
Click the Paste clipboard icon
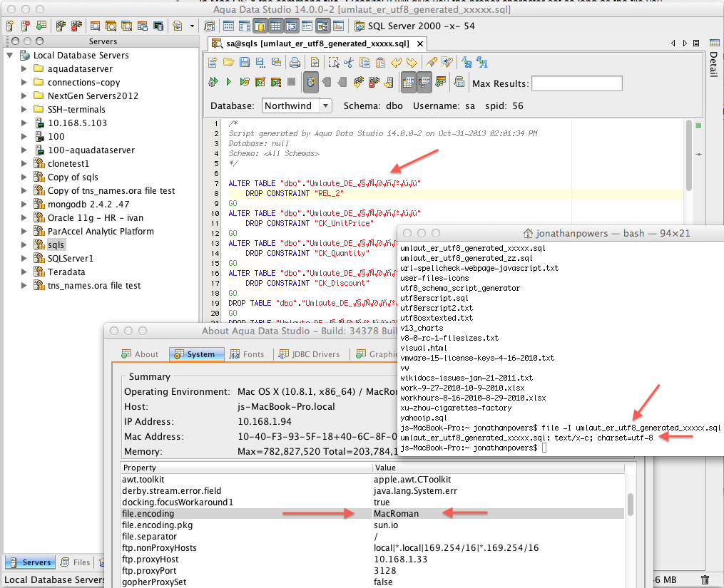[380, 62]
